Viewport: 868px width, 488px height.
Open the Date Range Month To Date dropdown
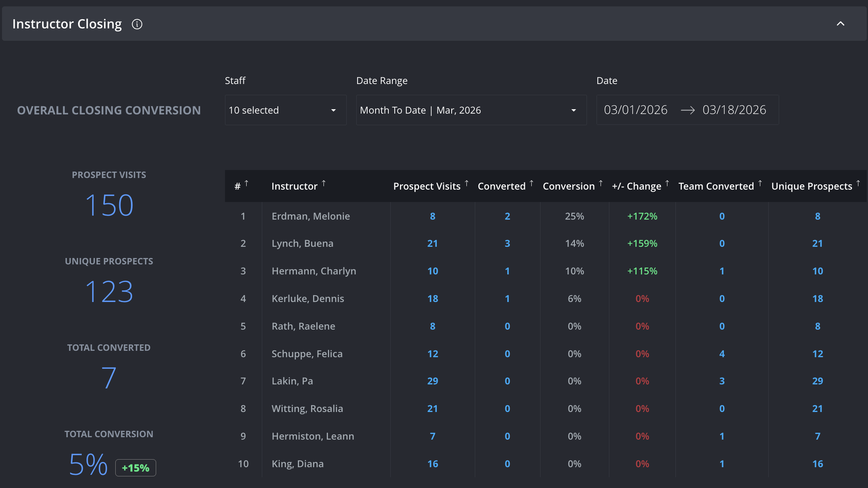471,110
